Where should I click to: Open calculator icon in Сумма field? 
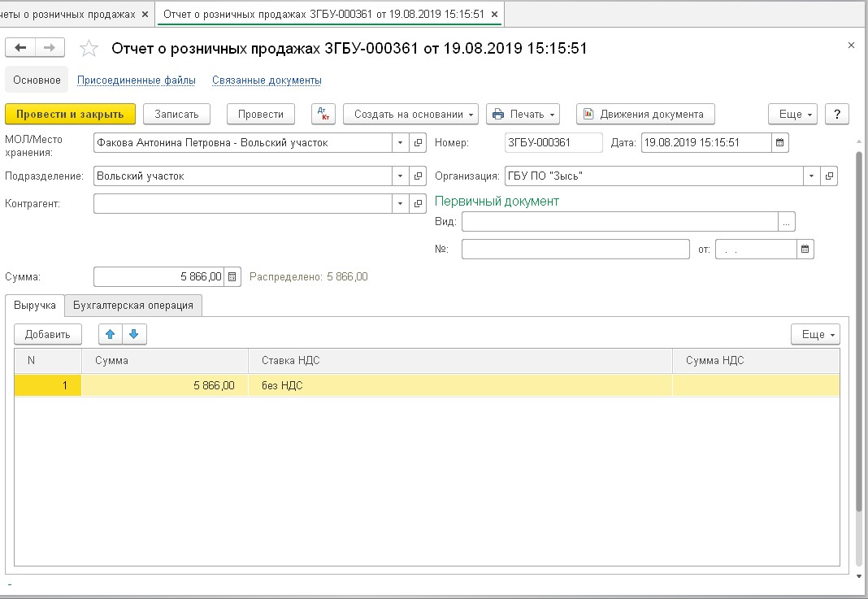tap(232, 277)
